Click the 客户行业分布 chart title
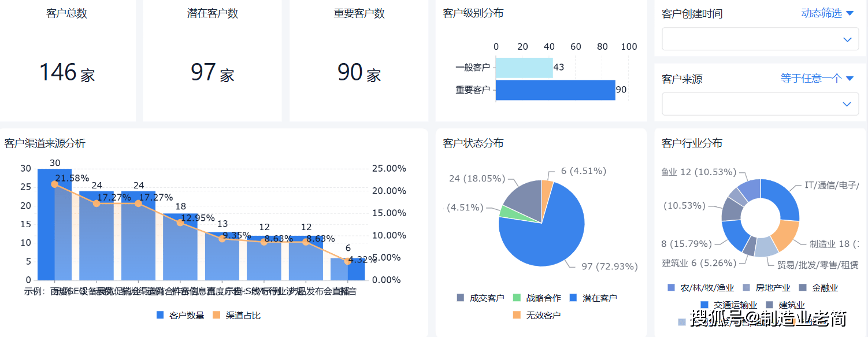 [x=692, y=143]
